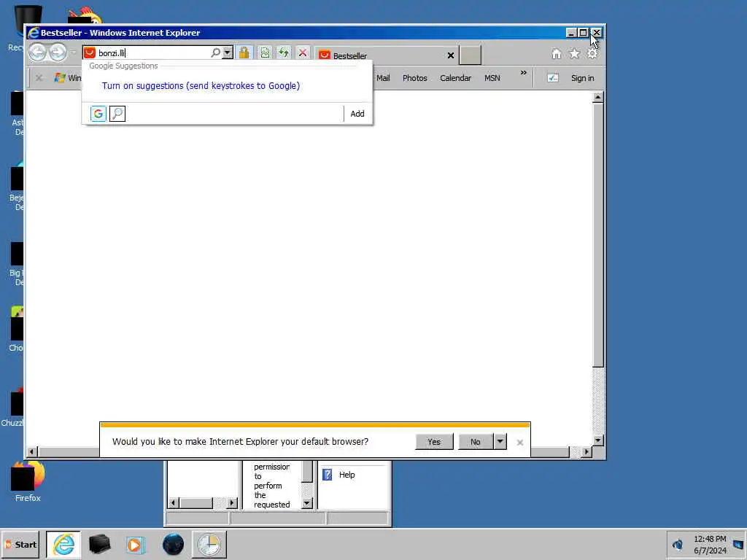Click the black box taskbar icon
The width and height of the screenshot is (747, 560).
(99, 544)
